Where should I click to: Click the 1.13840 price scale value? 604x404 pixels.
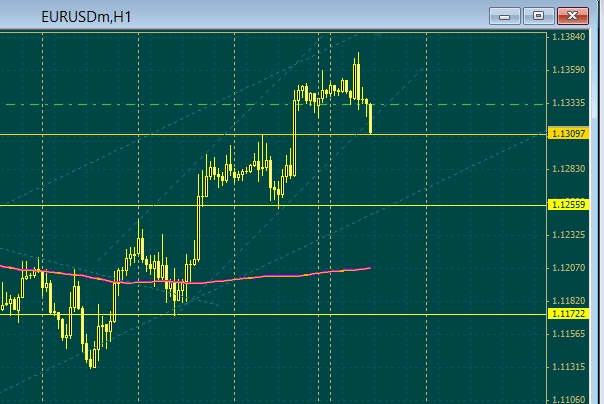569,37
